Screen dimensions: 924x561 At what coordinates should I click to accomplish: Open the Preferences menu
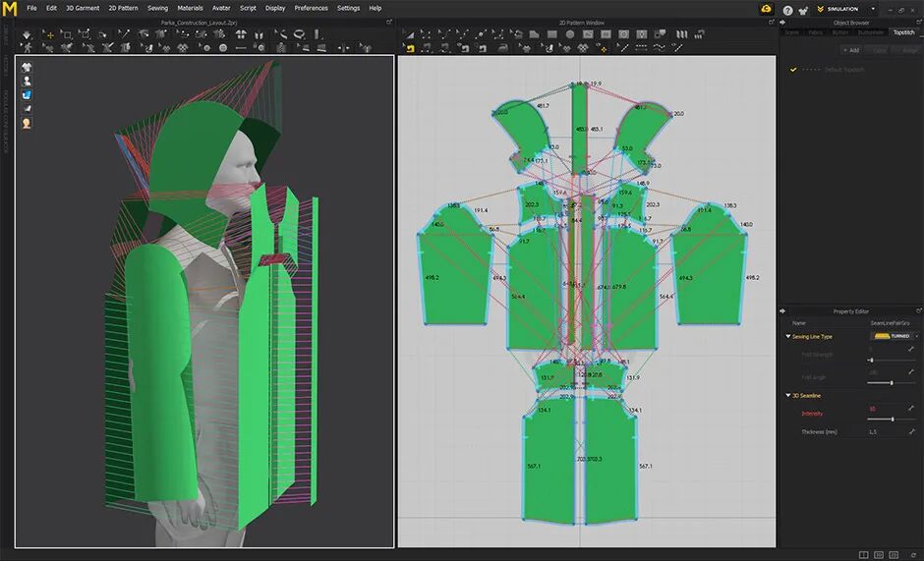pyautogui.click(x=312, y=8)
